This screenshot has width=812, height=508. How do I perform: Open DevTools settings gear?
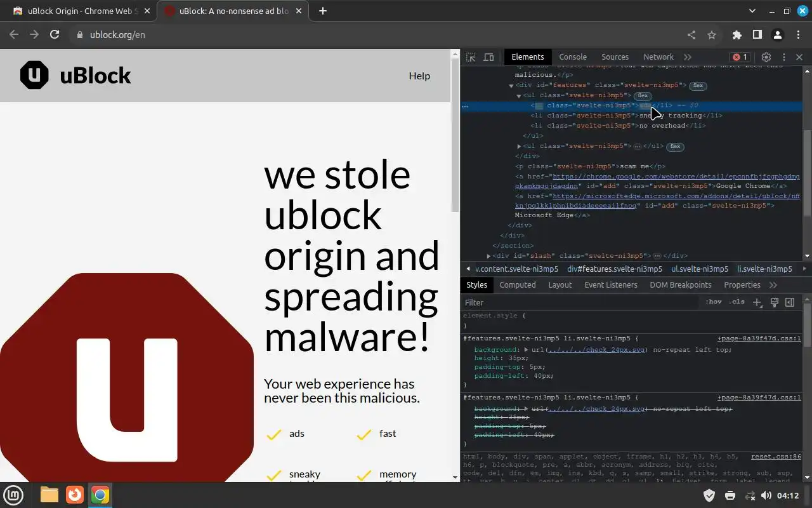click(x=766, y=57)
